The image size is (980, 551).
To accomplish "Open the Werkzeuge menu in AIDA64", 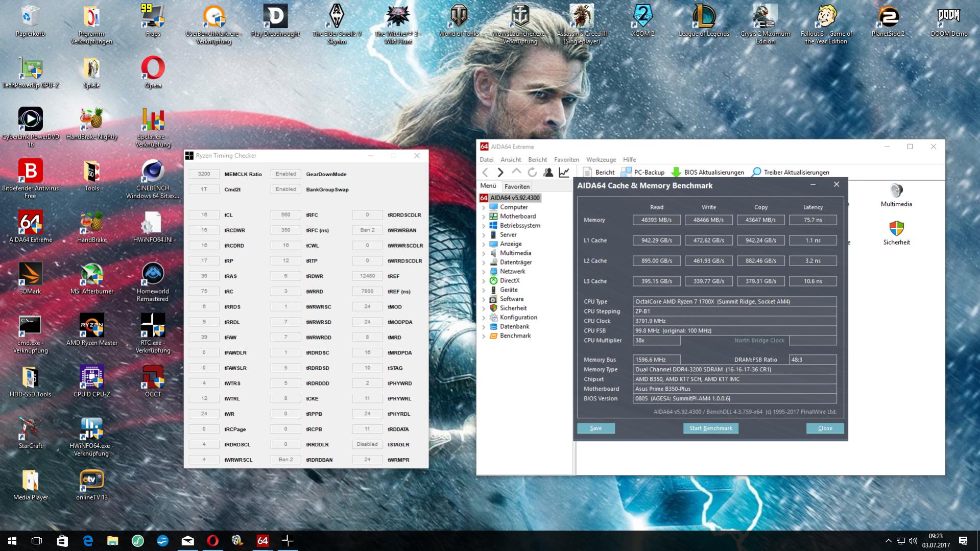I will pyautogui.click(x=601, y=160).
